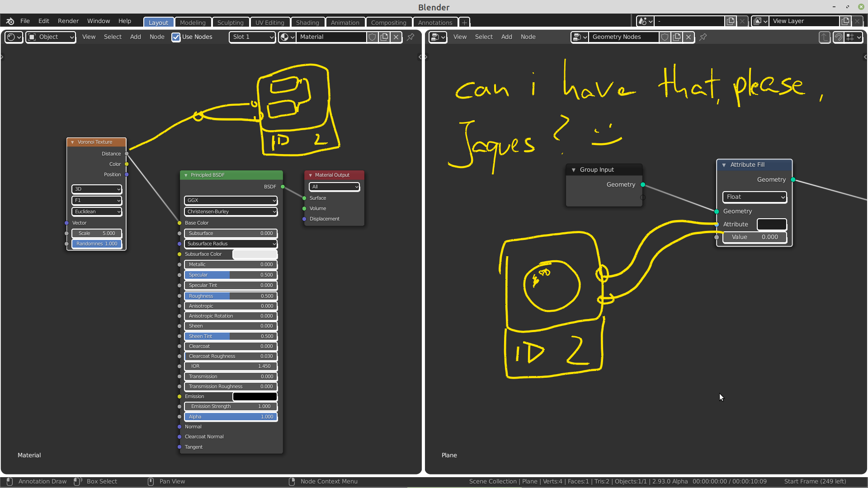This screenshot has width=868, height=488.
Task: Duplicate the material with the copy icon
Action: pos(384,37)
